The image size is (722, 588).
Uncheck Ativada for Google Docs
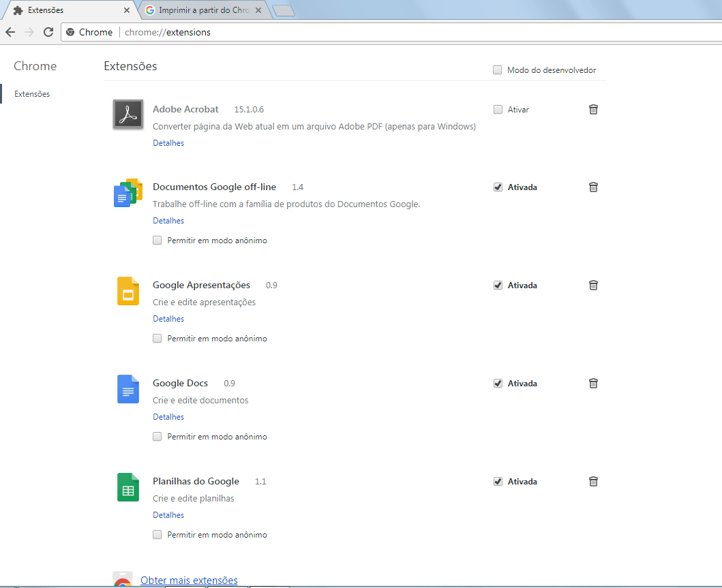498,384
